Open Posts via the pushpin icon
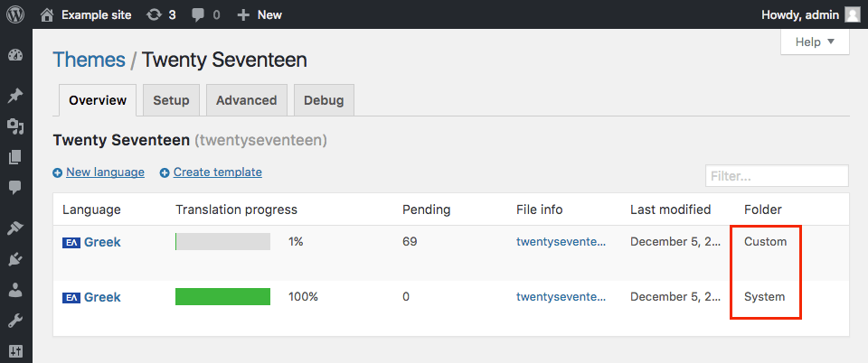Viewport: 868px width, 363px height. (x=15, y=96)
